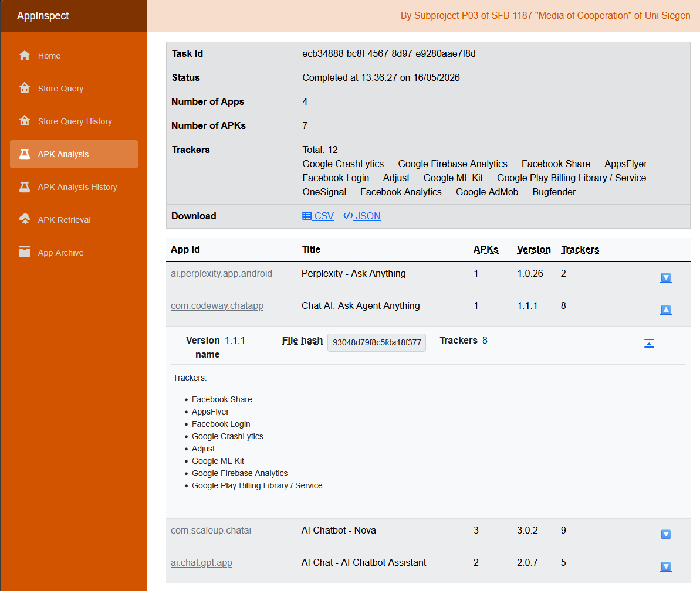Click the Home icon in sidebar
This screenshot has width=700, height=591.
click(25, 55)
